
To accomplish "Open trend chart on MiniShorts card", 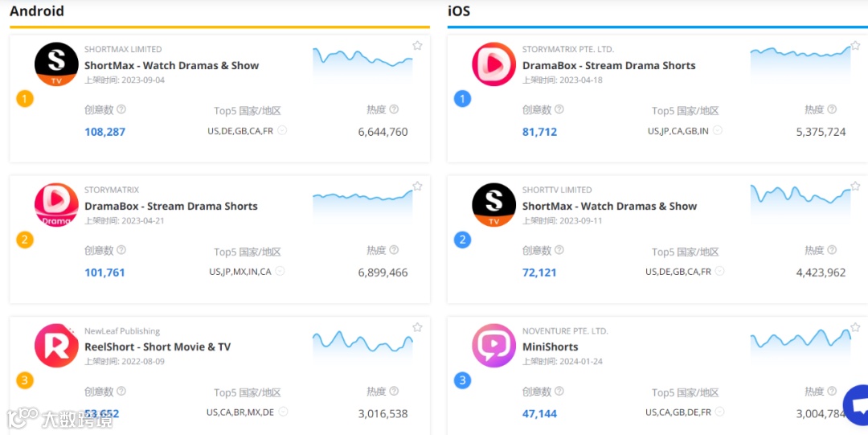I will [x=800, y=347].
